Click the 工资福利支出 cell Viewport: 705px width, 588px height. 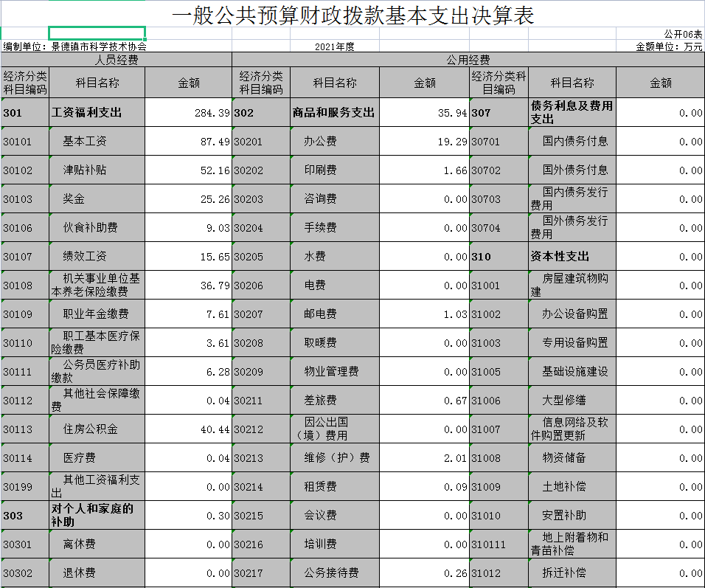[87, 113]
